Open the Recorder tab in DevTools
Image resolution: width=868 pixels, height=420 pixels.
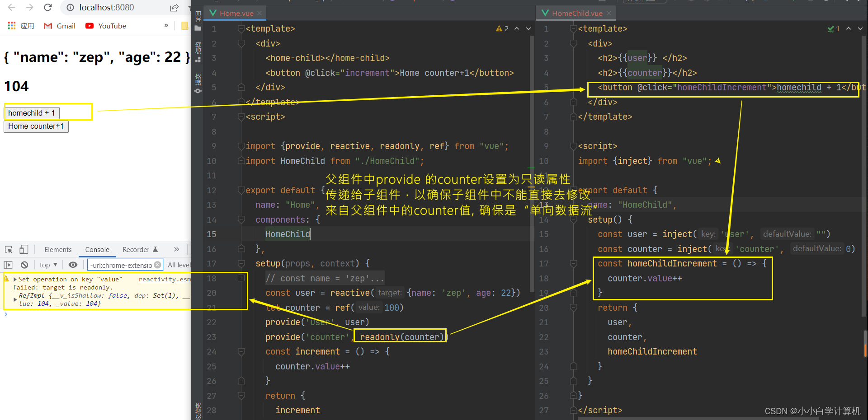[140, 249]
